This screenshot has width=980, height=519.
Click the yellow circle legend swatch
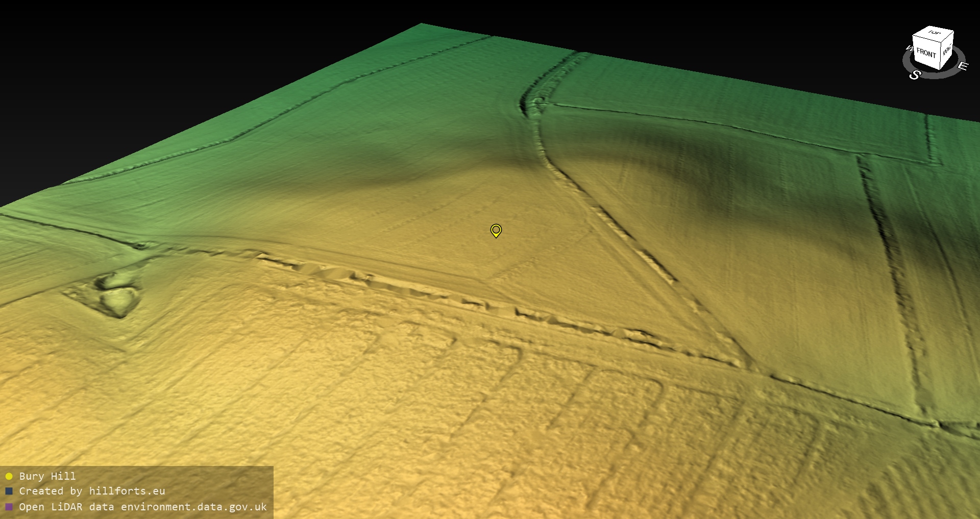(x=9, y=476)
